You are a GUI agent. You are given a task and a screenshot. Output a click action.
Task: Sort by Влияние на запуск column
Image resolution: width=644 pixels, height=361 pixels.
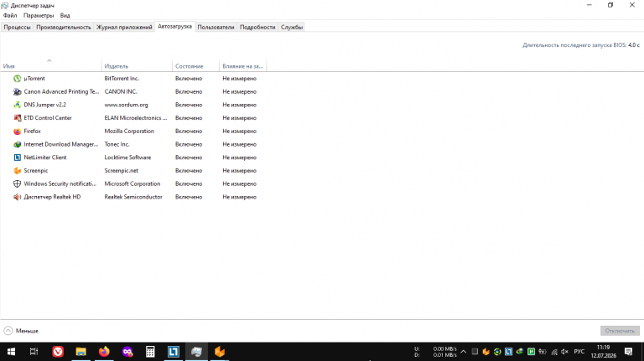tap(242, 65)
